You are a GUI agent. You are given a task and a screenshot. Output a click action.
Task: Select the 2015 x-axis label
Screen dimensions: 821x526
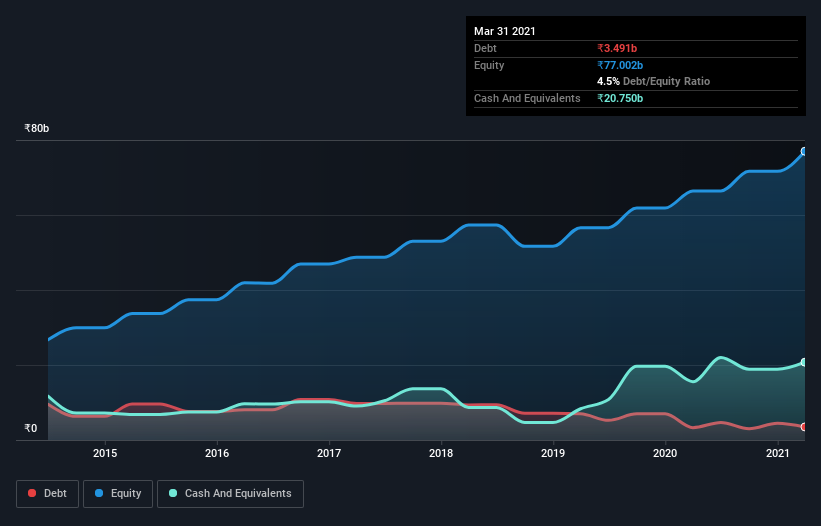click(105, 453)
